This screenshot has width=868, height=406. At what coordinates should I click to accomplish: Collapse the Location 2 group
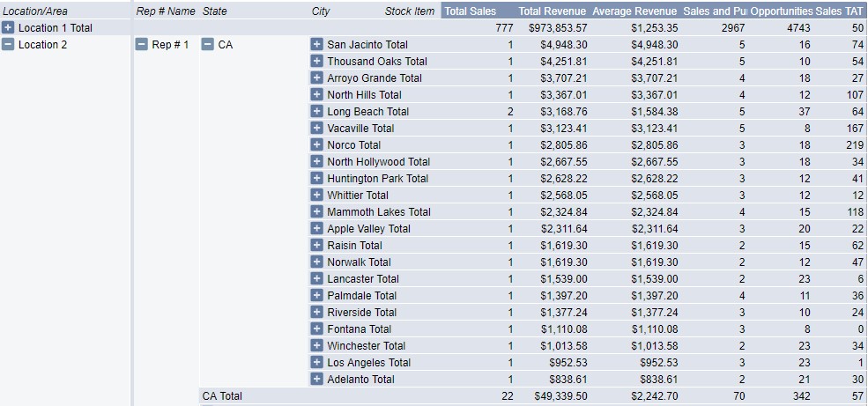tap(8, 44)
